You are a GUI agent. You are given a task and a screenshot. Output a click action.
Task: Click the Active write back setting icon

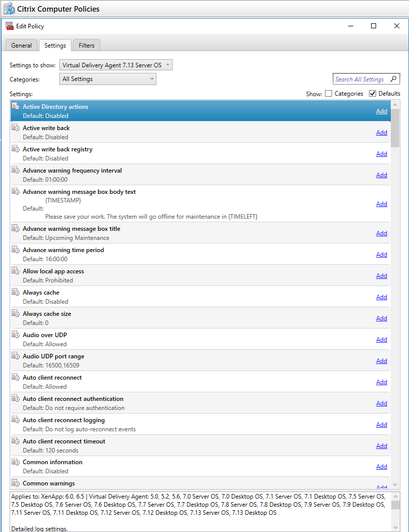[x=16, y=128]
